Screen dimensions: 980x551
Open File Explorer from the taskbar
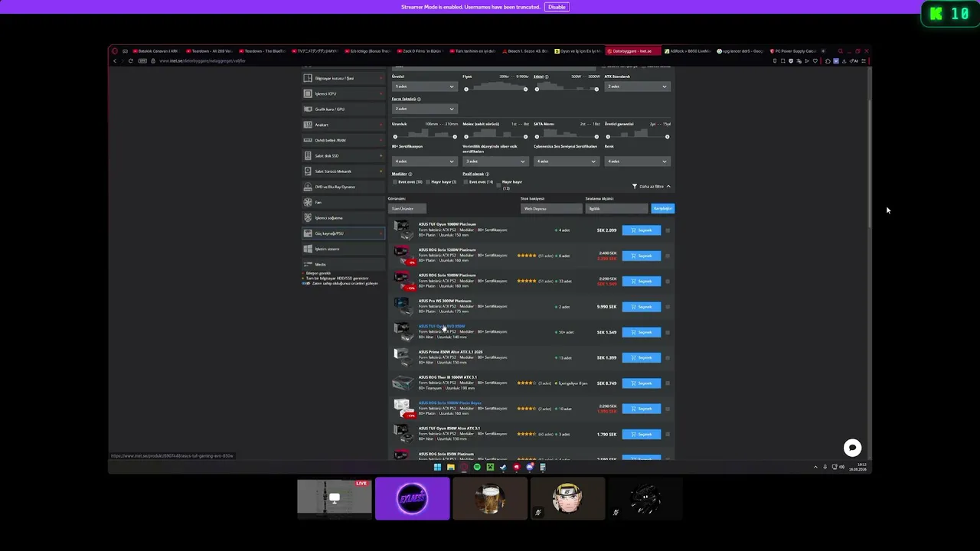451,467
